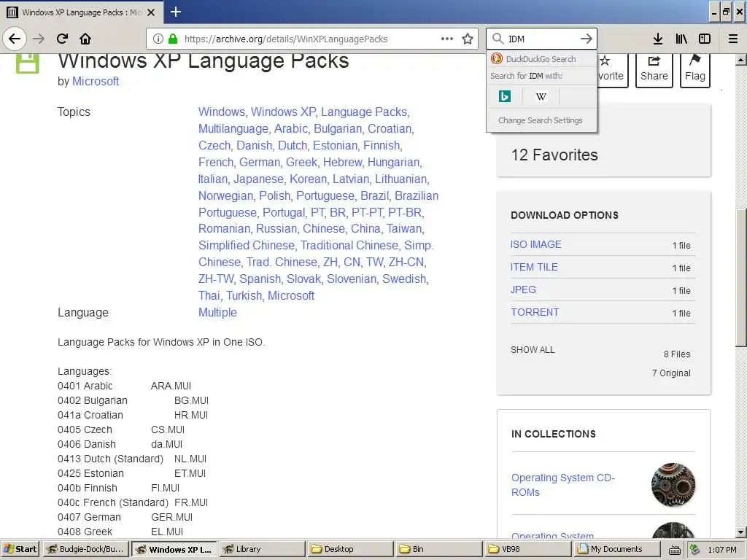Click into the IDM search box
The height and width of the screenshot is (560, 747).
pyautogui.click(x=541, y=39)
